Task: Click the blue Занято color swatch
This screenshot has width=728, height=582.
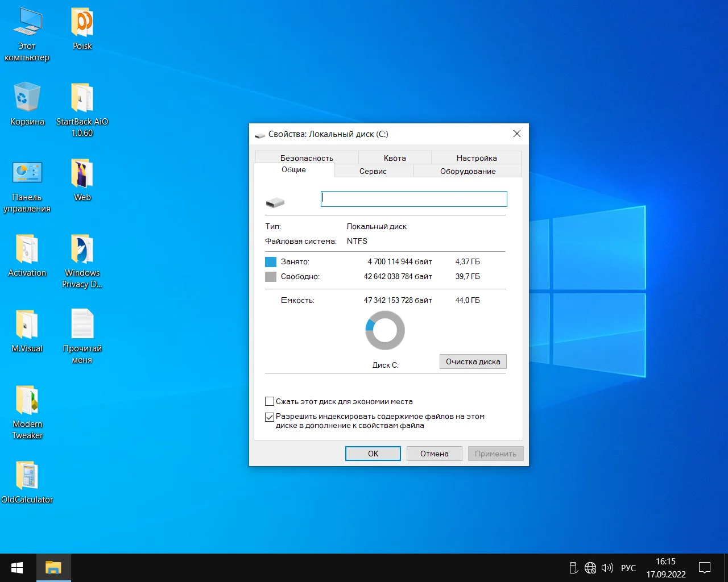Action: tap(271, 262)
